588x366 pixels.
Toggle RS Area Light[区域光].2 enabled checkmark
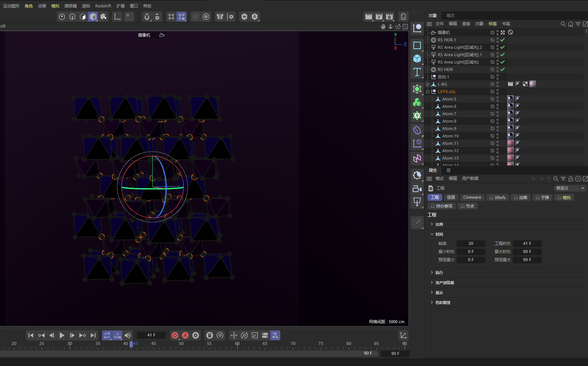pos(502,47)
